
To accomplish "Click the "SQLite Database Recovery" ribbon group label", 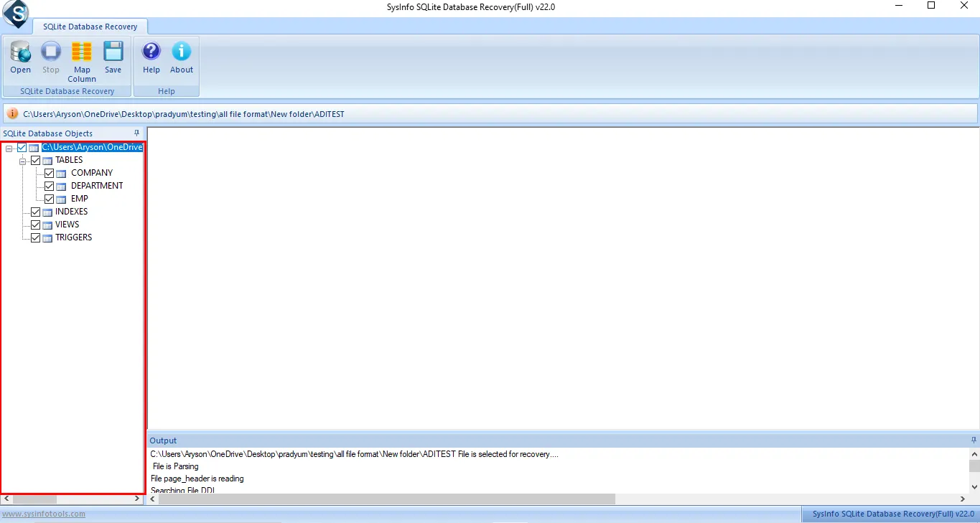I will [67, 91].
